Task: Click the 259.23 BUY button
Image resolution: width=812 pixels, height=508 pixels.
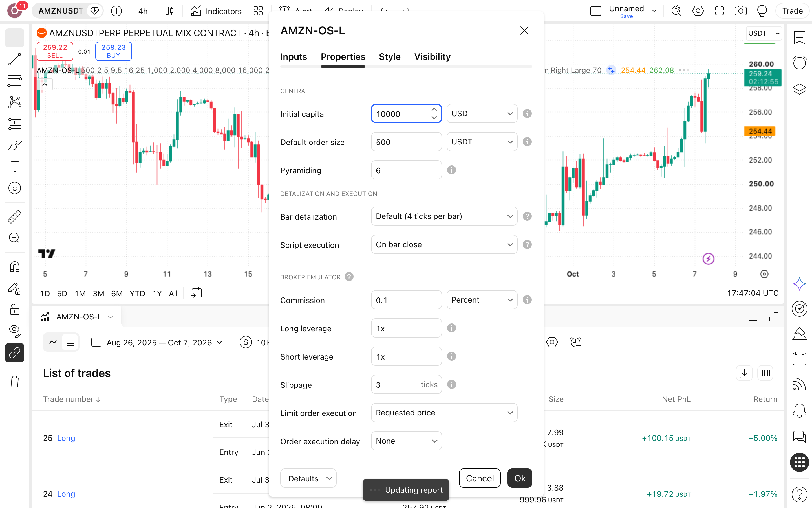Action: (x=113, y=51)
